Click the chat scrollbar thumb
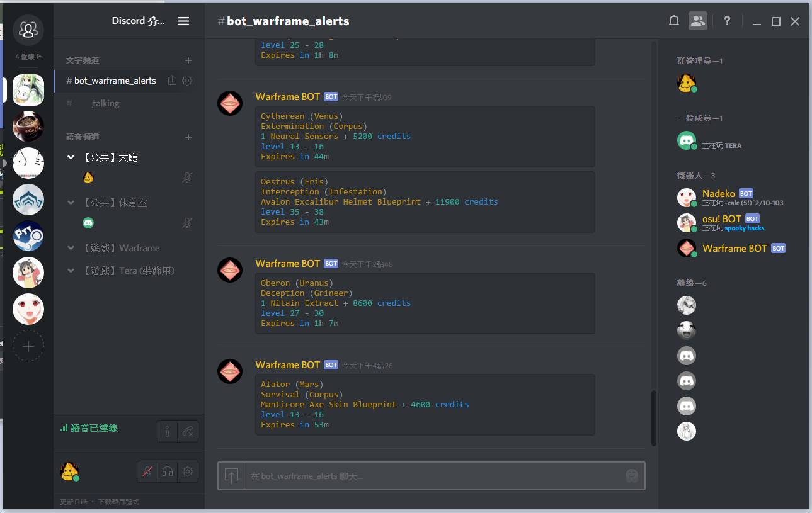This screenshot has width=812, height=513. tap(653, 418)
